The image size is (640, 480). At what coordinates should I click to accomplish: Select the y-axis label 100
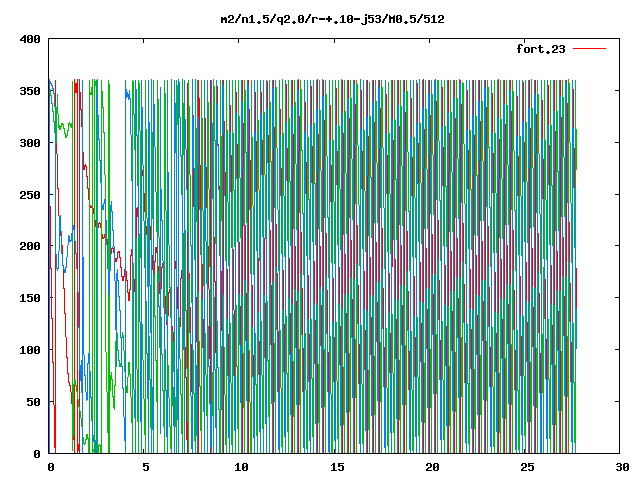[x=30, y=350]
